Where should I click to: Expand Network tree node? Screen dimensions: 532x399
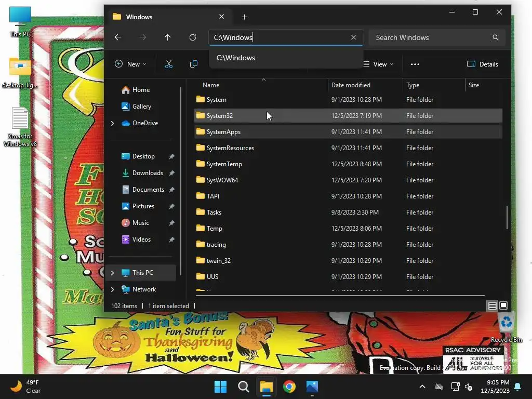point(112,289)
